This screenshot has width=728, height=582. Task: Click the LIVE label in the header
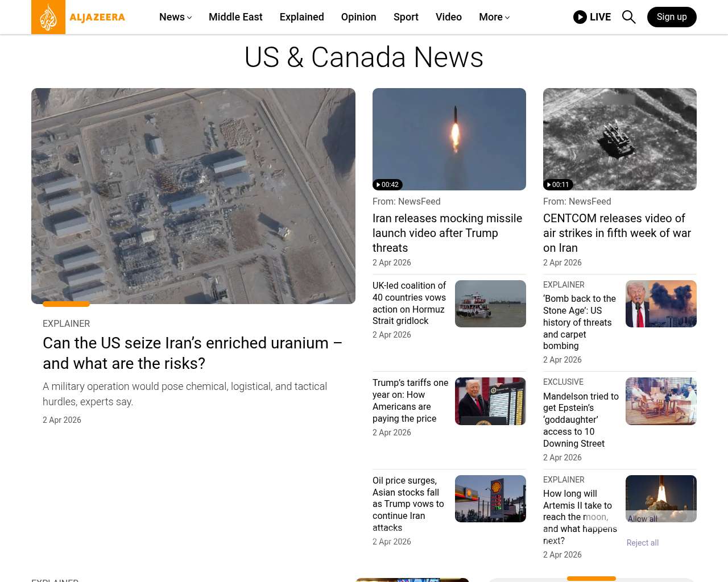point(600,17)
